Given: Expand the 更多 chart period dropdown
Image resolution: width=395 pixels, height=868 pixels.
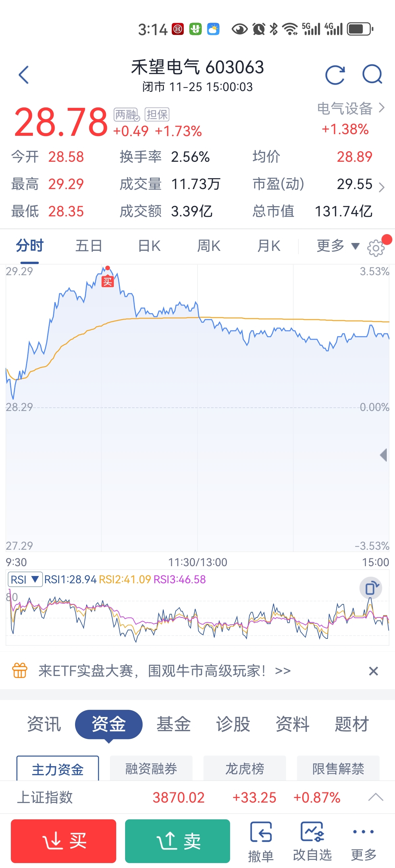Looking at the screenshot, I should coord(338,246).
